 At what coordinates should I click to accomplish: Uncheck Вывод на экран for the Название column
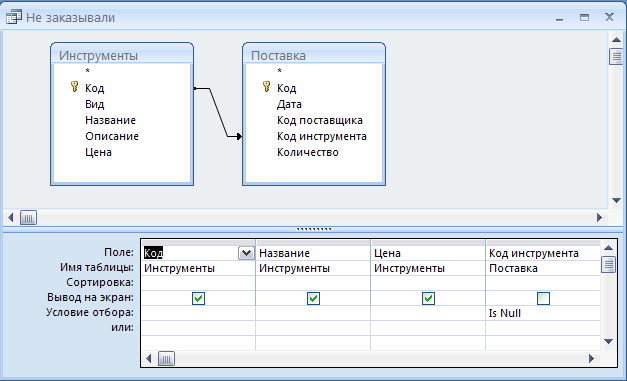(x=313, y=298)
